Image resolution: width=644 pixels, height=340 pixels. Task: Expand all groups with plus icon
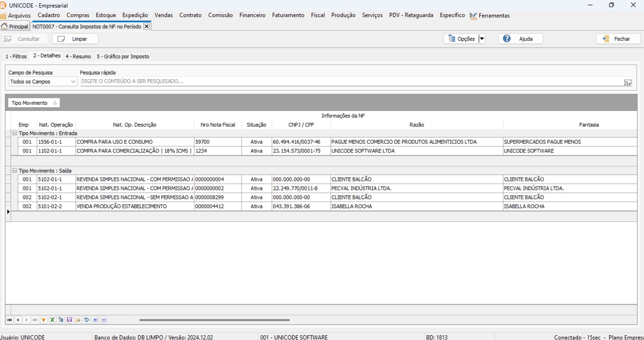95,320
